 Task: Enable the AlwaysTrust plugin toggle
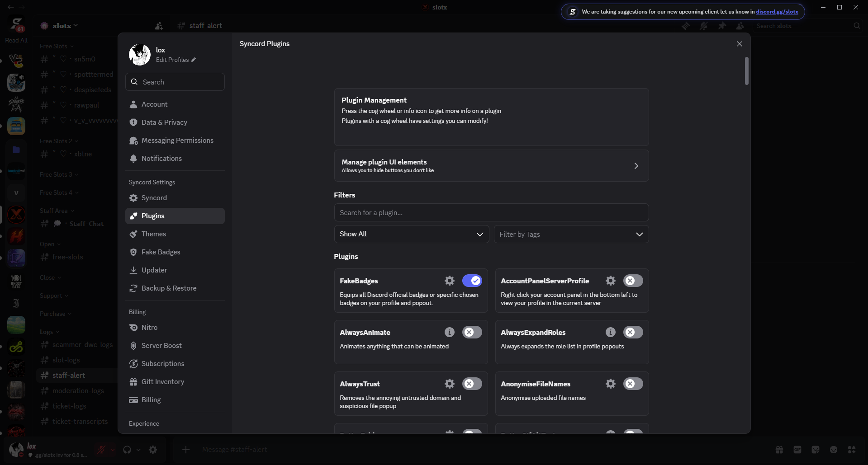pos(472,384)
